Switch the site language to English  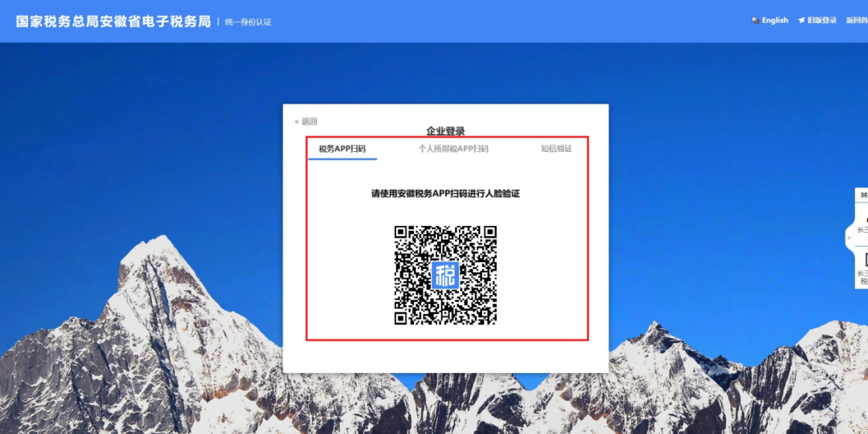[775, 20]
